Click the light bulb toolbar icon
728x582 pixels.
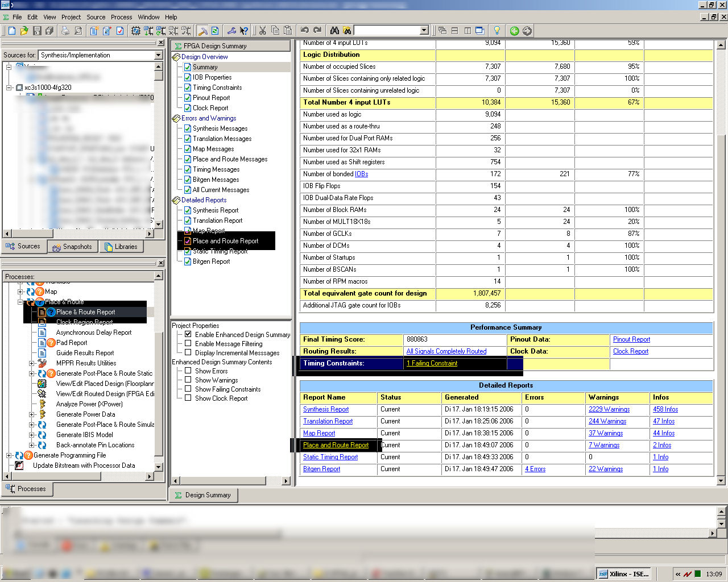[x=497, y=31]
